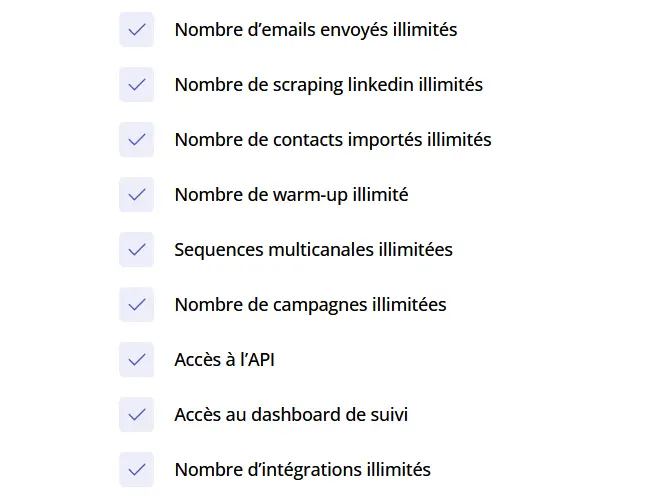Click checkmark icon beside Accès à l'API
The height and width of the screenshot is (497, 653).
(x=137, y=360)
